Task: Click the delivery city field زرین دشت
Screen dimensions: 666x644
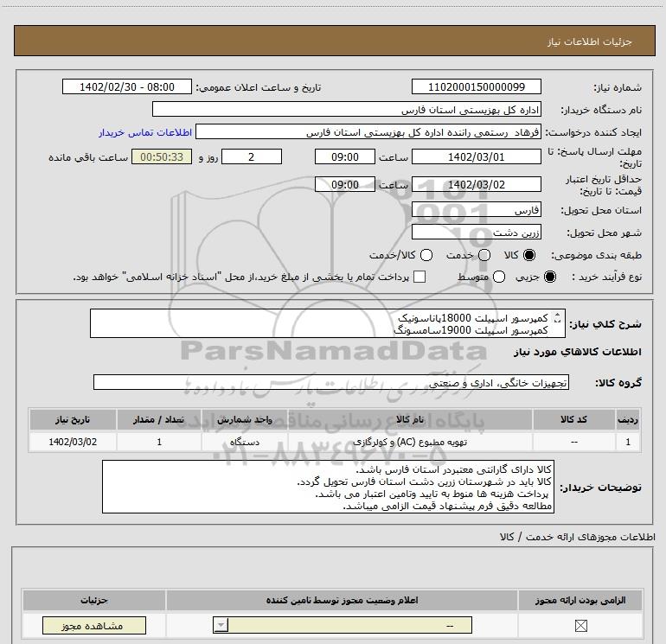Action: [476, 233]
